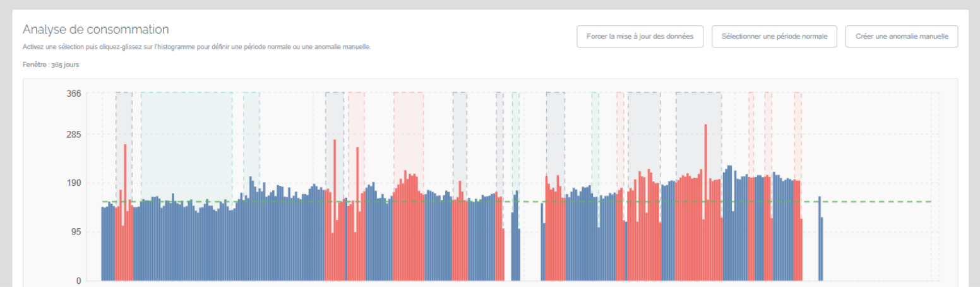Click the 285 y-axis label
This screenshot has height=287, width=980.
point(74,135)
